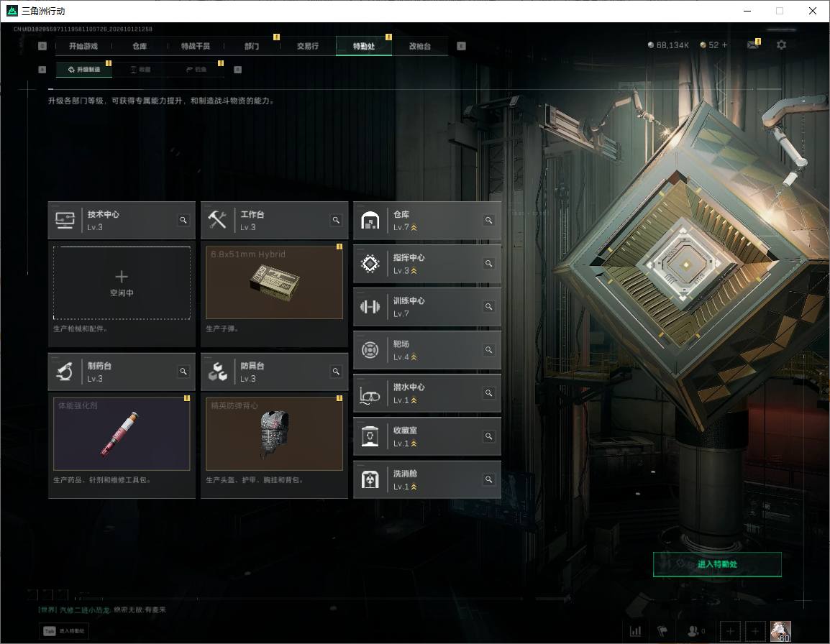Open the settings gear in the top bar
830x644 pixels.
781,45
